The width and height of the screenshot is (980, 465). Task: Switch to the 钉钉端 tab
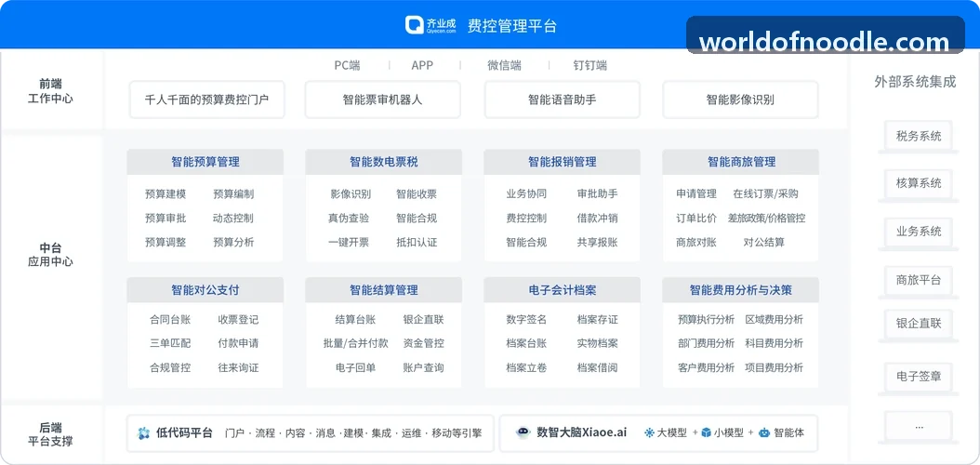[x=590, y=65]
